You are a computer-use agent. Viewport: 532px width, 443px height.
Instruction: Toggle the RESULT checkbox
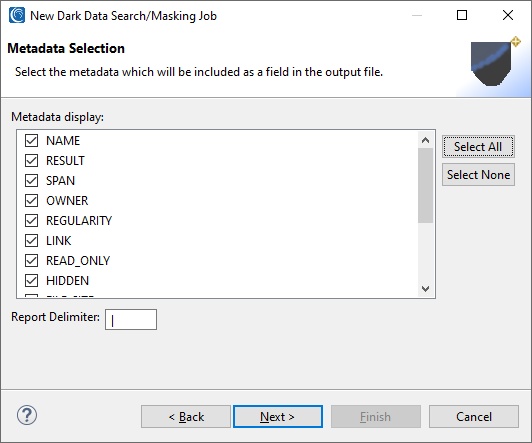click(32, 160)
